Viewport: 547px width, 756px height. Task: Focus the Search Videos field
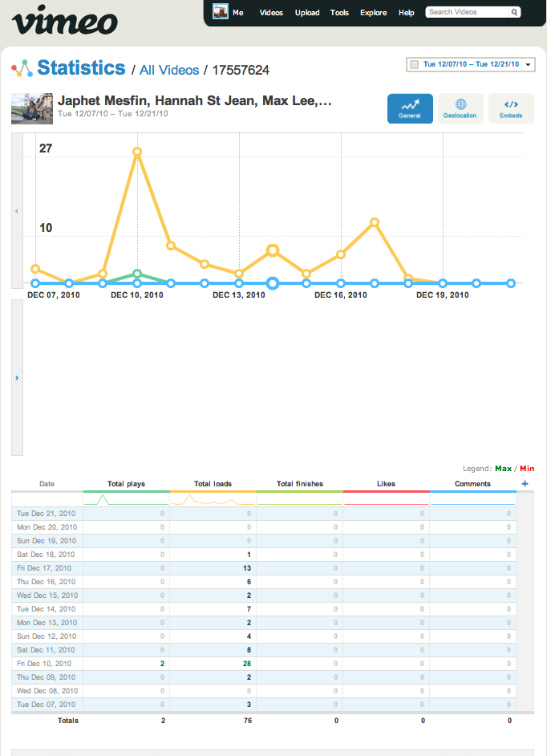(467, 12)
